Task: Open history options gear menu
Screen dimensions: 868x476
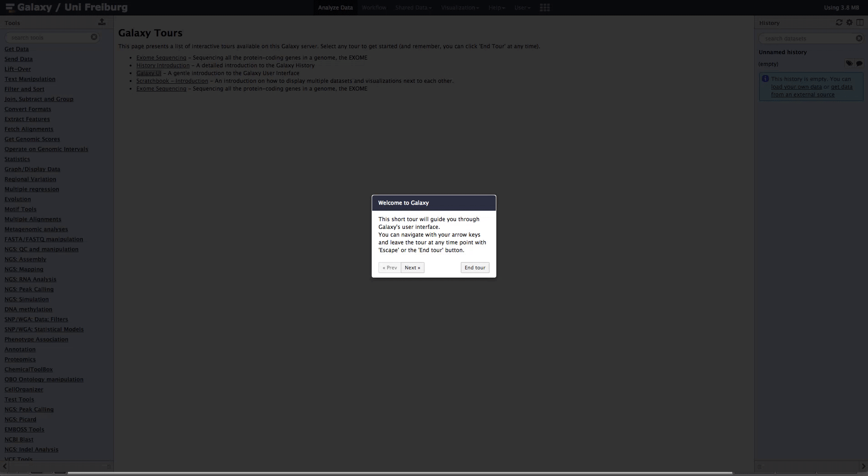Action: point(849,22)
